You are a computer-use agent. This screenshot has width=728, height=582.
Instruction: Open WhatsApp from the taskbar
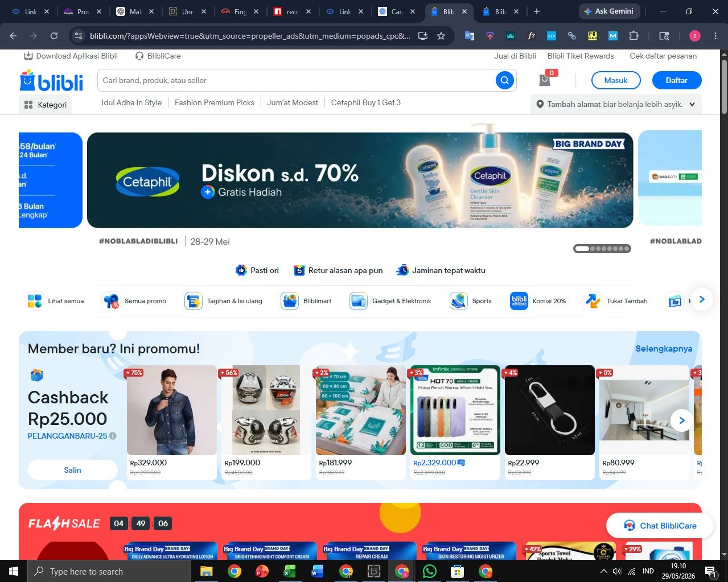pyautogui.click(x=430, y=571)
